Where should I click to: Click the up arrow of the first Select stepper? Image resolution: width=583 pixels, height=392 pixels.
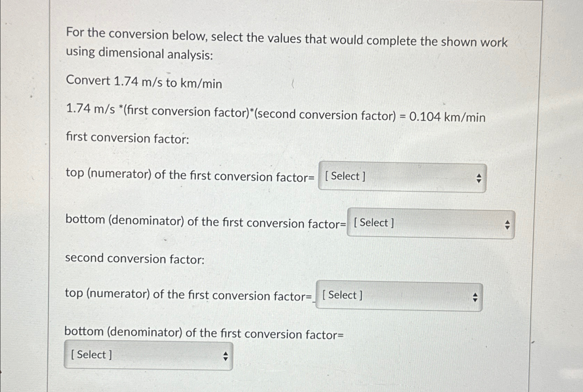click(479, 175)
